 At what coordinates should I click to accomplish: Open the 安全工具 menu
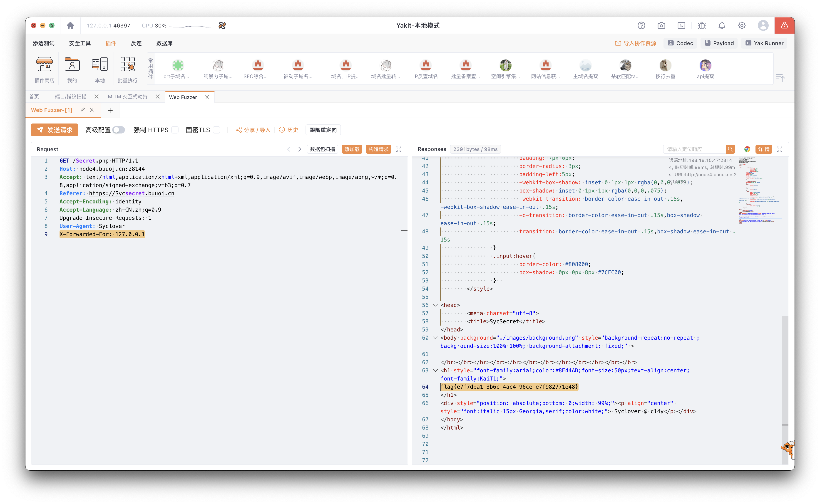tap(80, 43)
